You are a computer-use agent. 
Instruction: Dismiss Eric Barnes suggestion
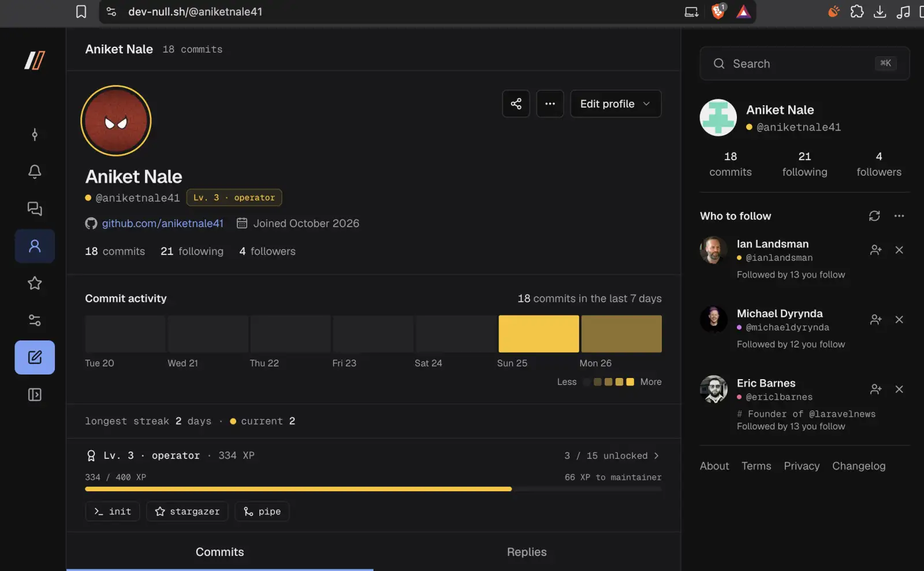[899, 389]
